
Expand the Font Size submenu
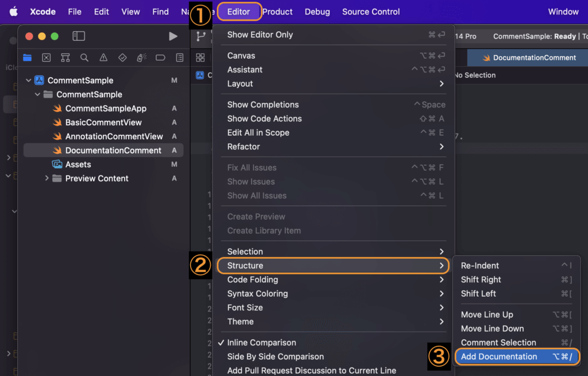point(334,308)
